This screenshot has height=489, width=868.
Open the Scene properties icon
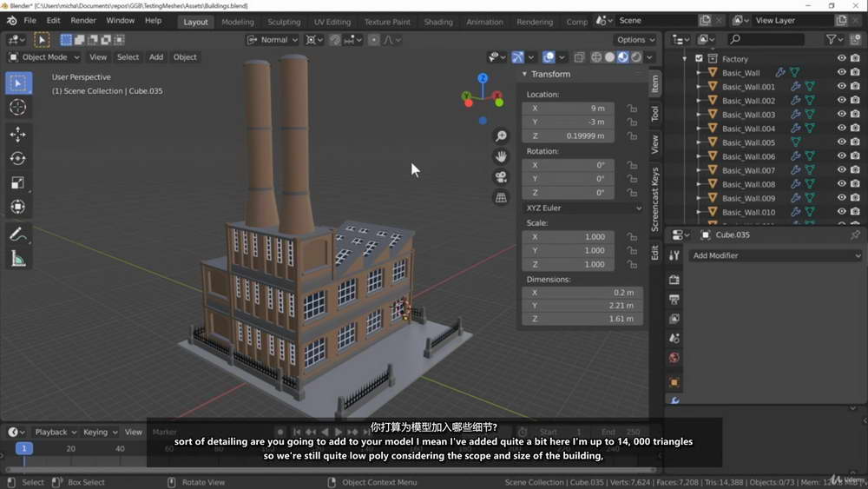coord(674,339)
